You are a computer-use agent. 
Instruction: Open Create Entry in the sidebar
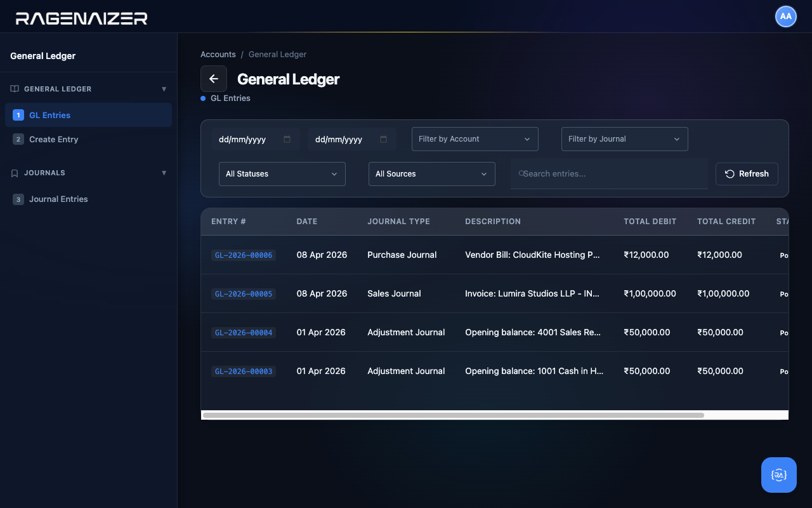(x=88, y=139)
